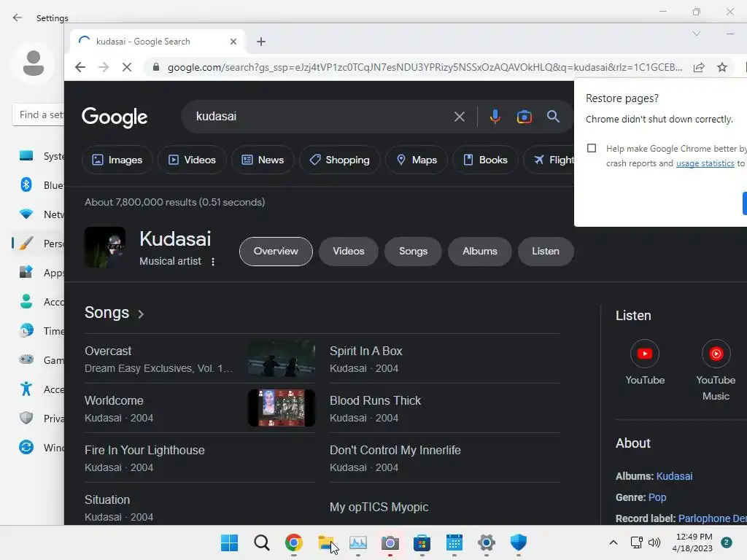Open Google Lens image search
Image resolution: width=747 pixels, height=560 pixels.
tap(524, 117)
